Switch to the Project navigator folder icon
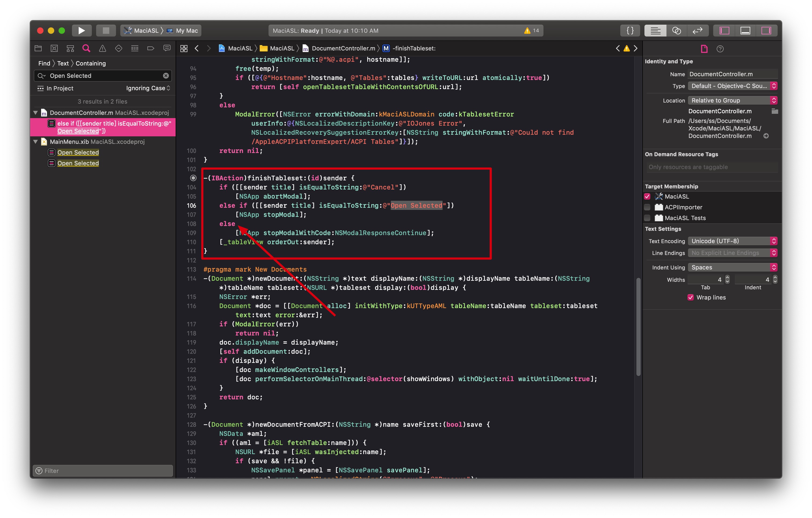 [38, 49]
